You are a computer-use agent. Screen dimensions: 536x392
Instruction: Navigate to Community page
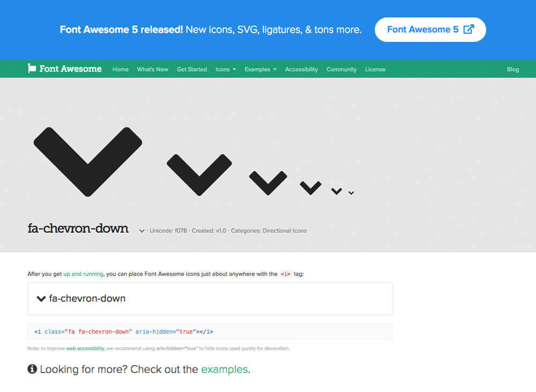coord(341,69)
